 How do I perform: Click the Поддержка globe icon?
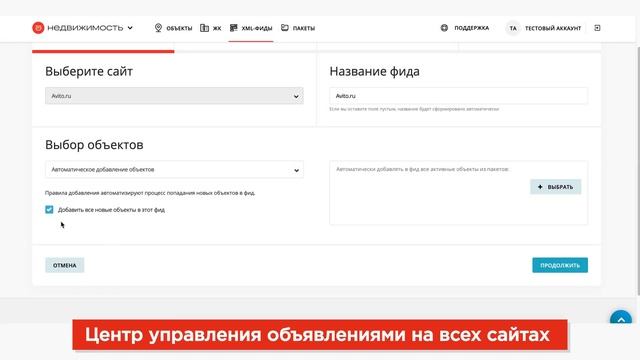[444, 28]
